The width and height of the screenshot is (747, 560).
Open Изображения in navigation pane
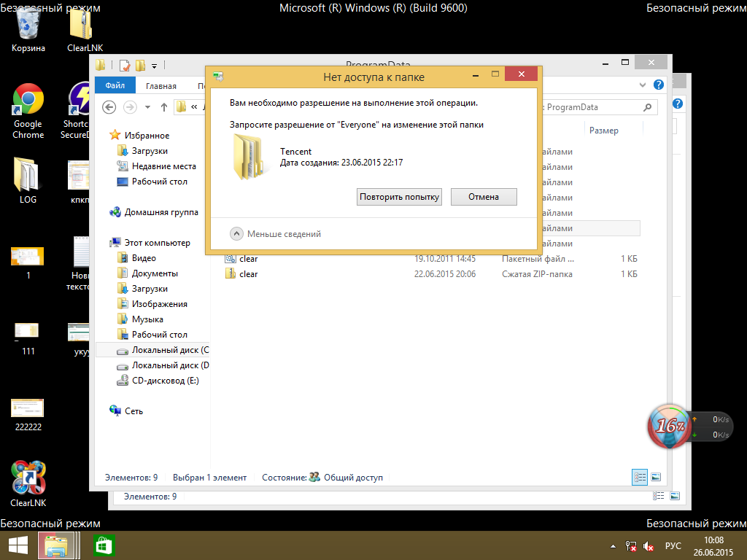coord(152,304)
